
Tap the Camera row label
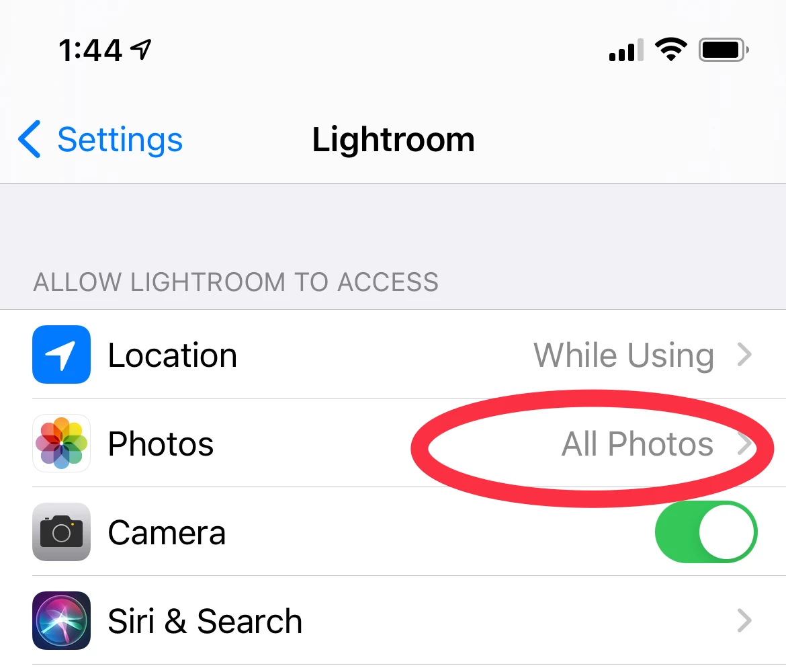click(167, 533)
